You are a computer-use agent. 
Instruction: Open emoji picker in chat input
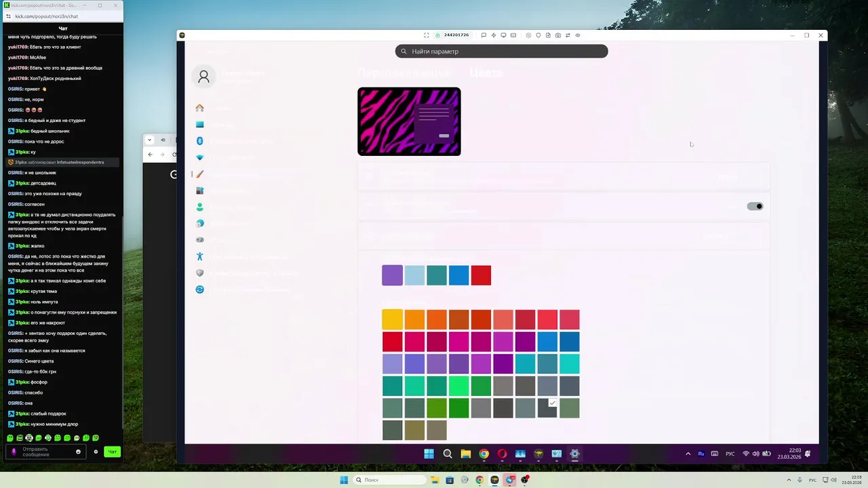pyautogui.click(x=78, y=451)
